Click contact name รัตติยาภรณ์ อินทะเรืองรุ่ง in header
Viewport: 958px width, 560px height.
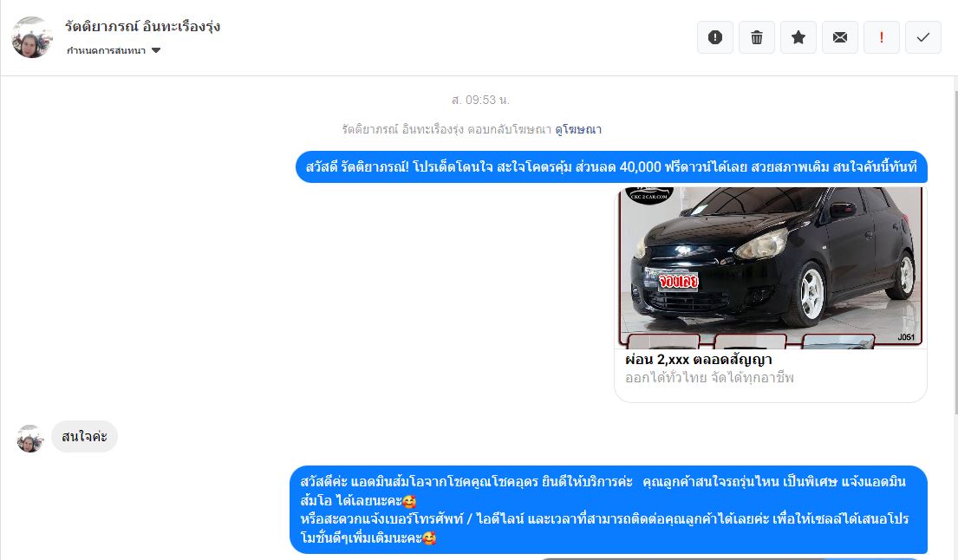pyautogui.click(x=142, y=27)
